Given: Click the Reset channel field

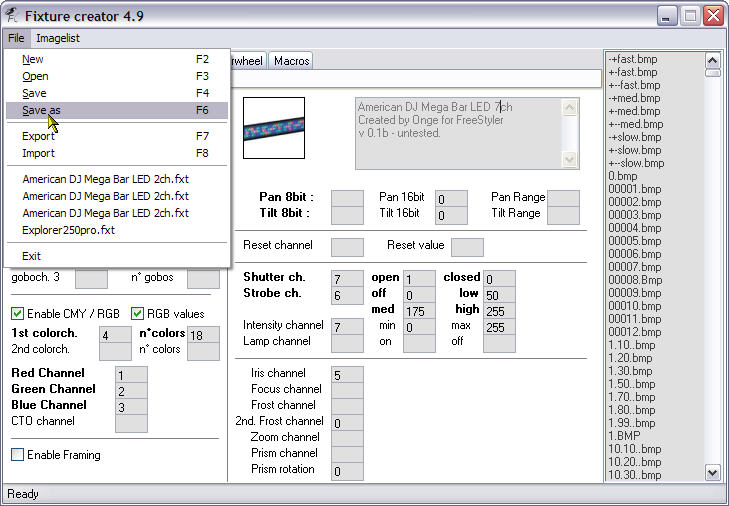Looking at the screenshot, I should coord(347,247).
